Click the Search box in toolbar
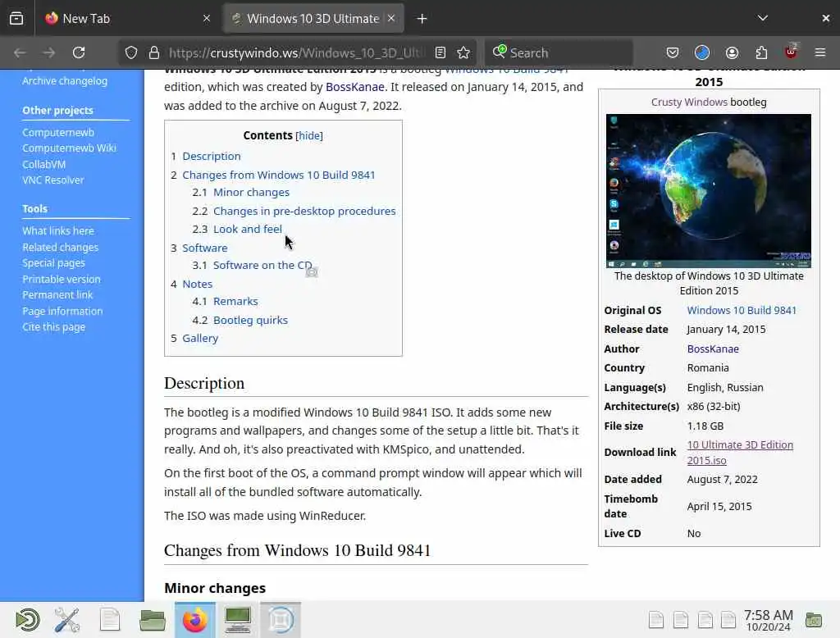Image resolution: width=840 pixels, height=638 pixels. click(x=558, y=52)
